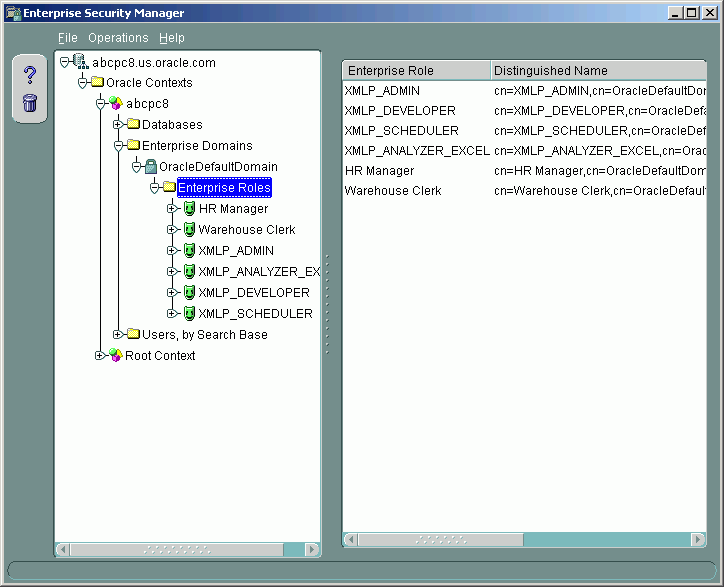Open the Help menu
This screenshot has width=724, height=587.
172,38
